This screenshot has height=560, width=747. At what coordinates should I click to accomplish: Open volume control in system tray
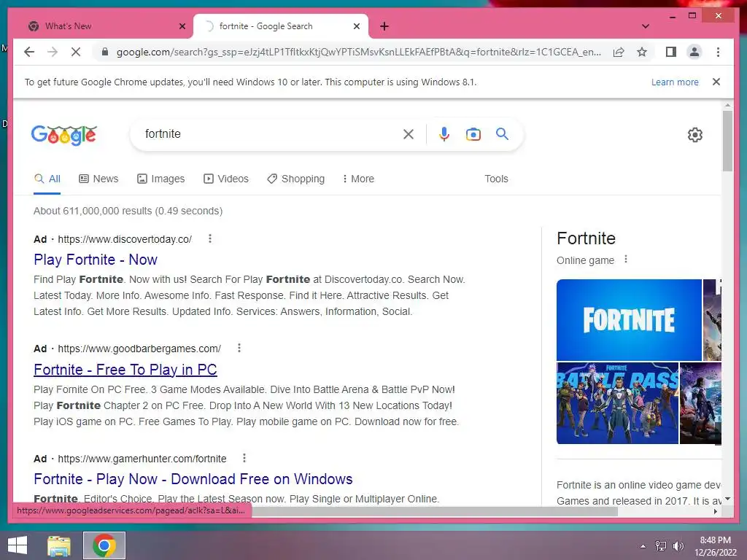[678, 546]
